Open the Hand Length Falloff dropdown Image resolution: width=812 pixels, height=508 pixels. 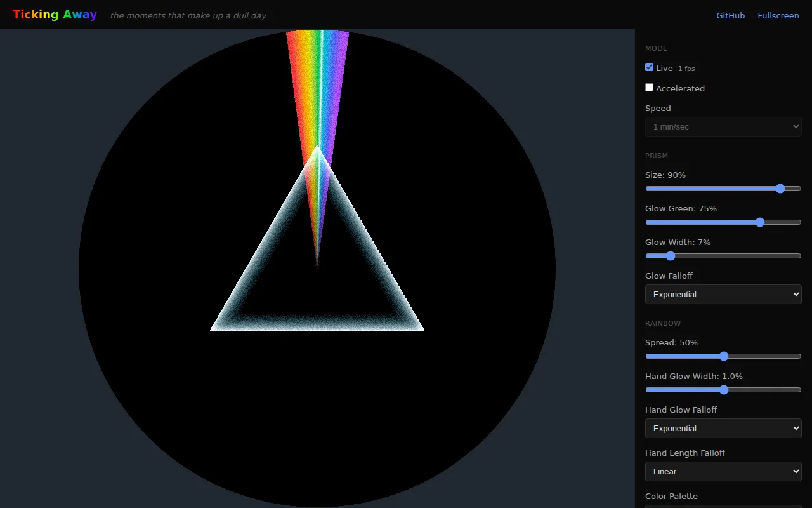click(723, 471)
